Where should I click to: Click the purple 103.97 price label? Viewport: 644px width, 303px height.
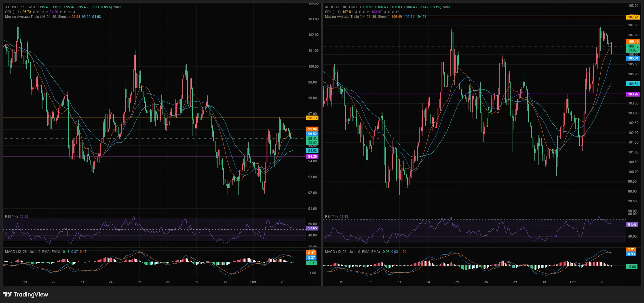click(x=633, y=94)
